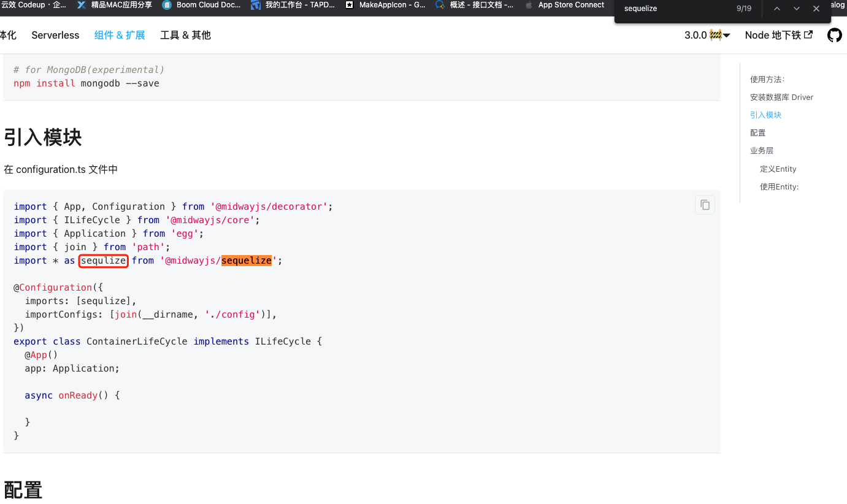Screen dimensions: 847x504
Task: Jump to previous sequelize match with up arrow
Action: pyautogui.click(x=776, y=9)
